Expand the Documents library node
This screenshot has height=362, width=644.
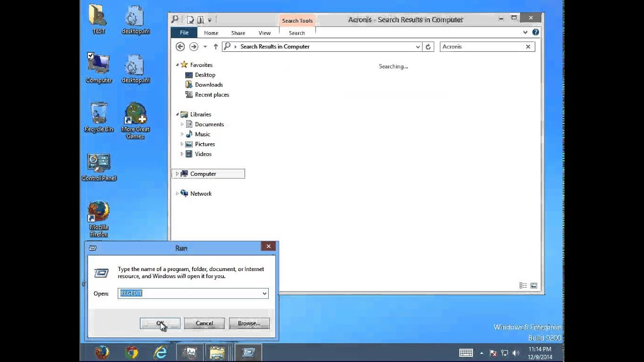tap(182, 124)
